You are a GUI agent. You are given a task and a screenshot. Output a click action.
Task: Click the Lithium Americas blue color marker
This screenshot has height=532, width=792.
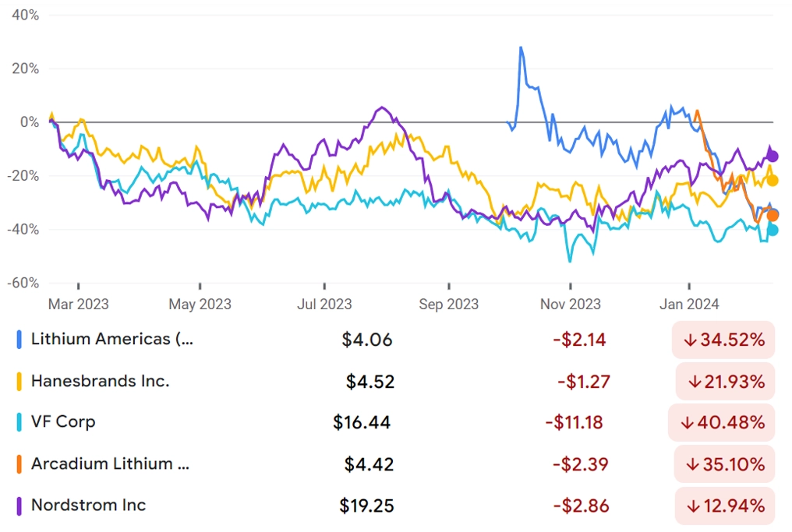click(19, 340)
